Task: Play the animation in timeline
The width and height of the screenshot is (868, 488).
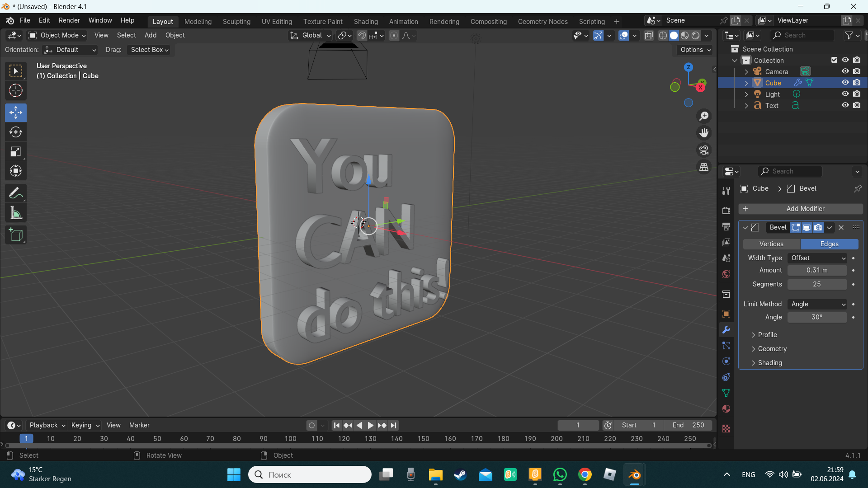Action: (x=370, y=425)
